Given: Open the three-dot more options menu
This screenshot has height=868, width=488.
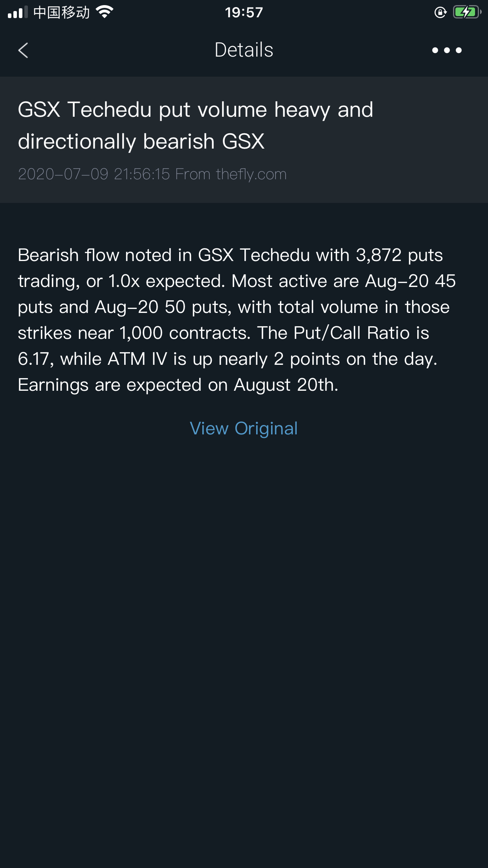Looking at the screenshot, I should pyautogui.click(x=447, y=50).
